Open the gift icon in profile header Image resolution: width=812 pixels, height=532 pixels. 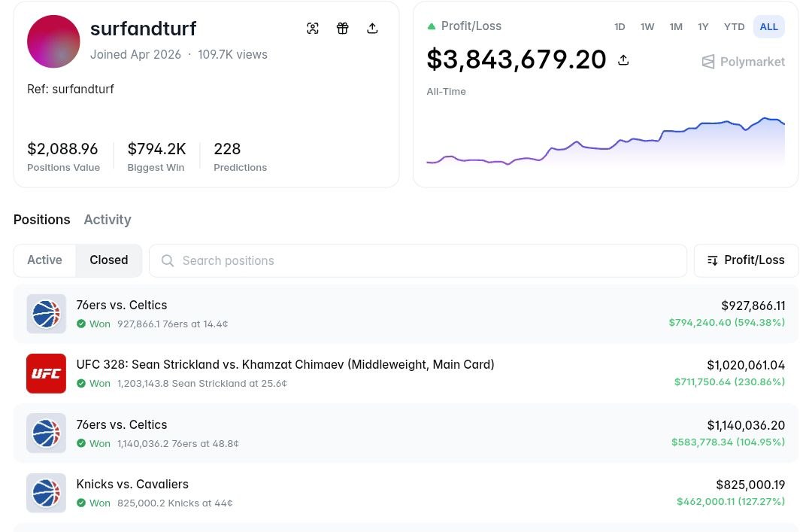click(x=342, y=28)
